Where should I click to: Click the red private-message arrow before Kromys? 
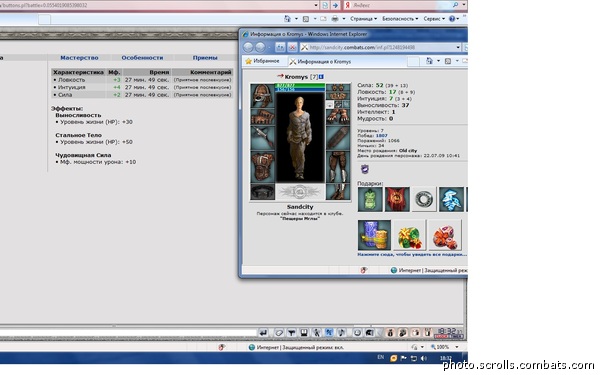coord(280,76)
